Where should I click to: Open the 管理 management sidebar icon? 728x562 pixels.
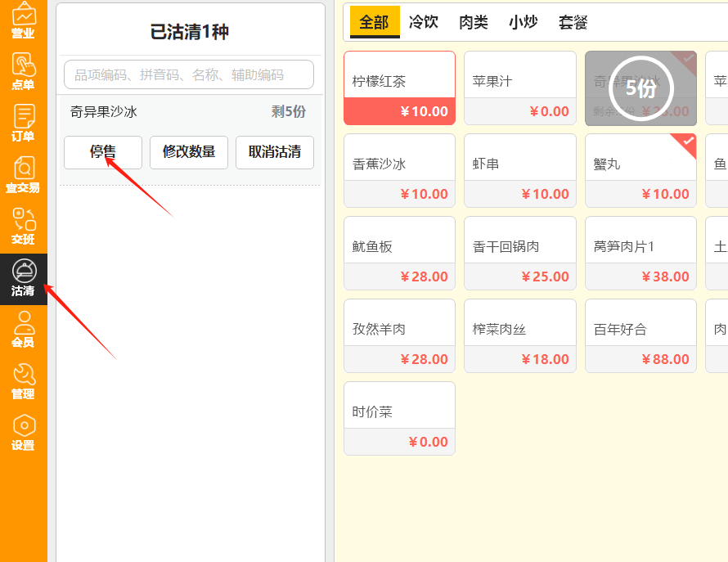[23, 381]
